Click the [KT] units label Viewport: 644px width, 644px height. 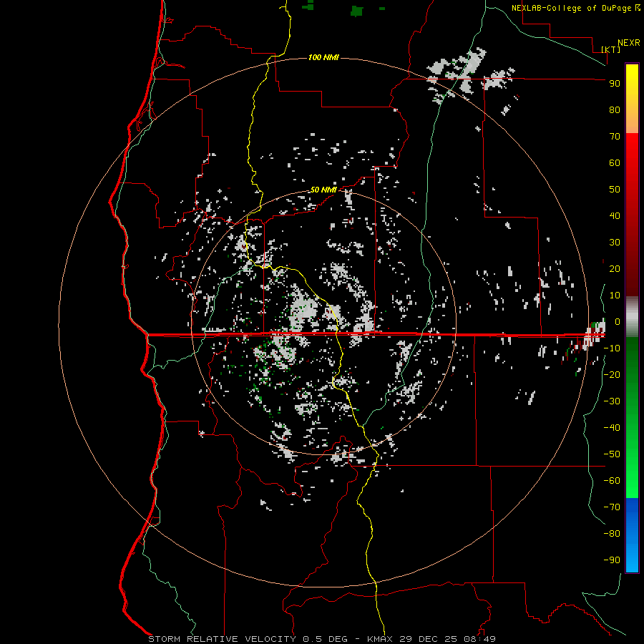coord(610,49)
